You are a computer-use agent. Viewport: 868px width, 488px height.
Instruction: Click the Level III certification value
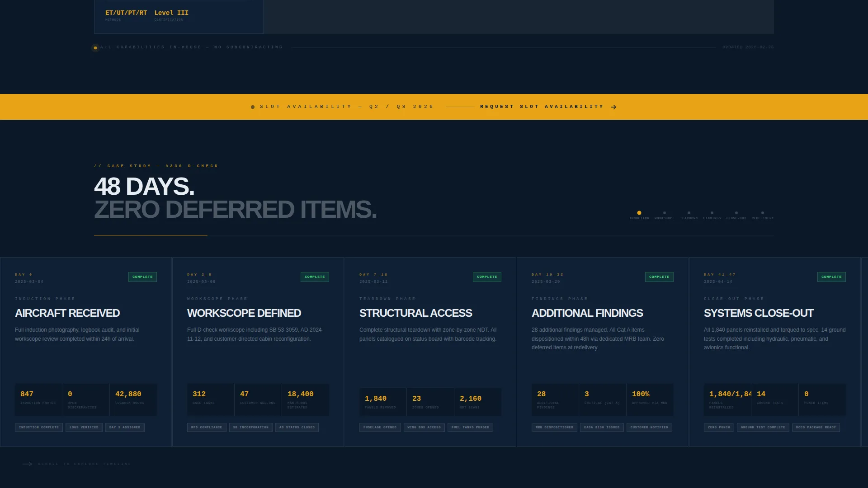[171, 13]
